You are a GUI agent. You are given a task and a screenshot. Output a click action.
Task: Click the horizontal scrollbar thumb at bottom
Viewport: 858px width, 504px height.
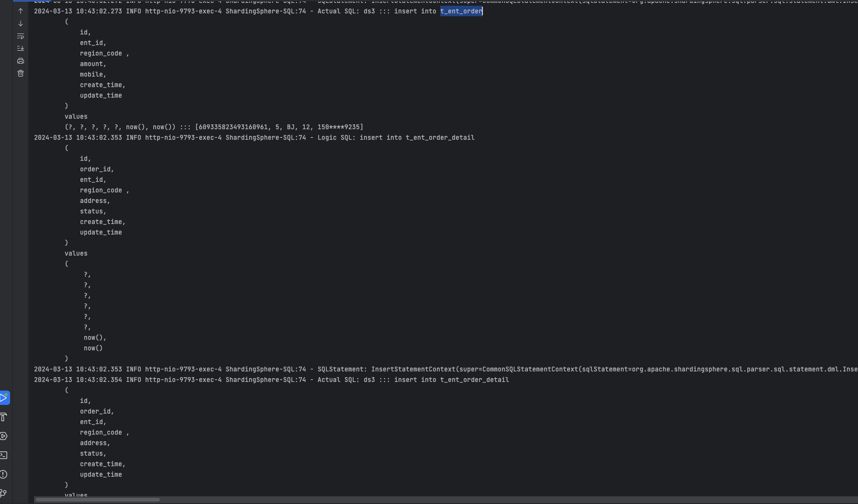[98, 500]
